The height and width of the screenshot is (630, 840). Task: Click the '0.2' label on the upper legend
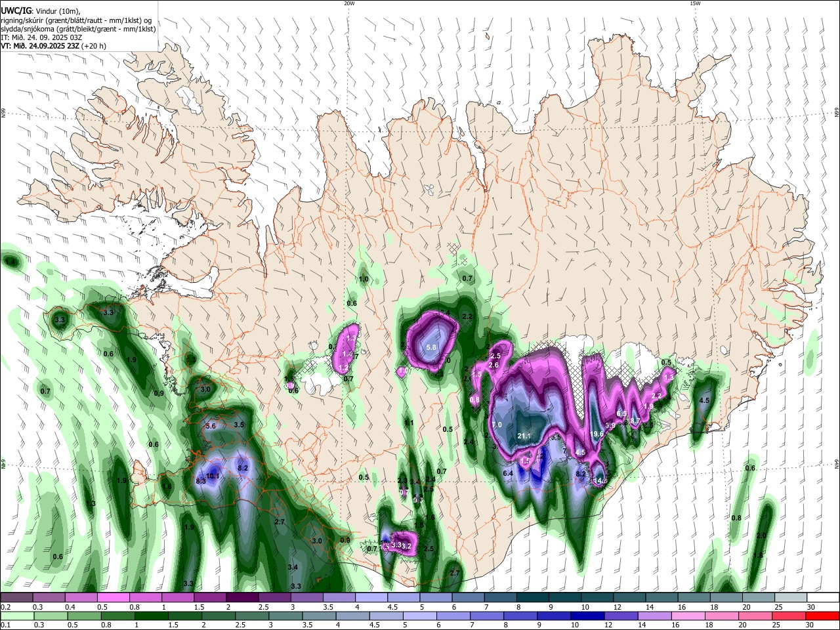click(5, 607)
